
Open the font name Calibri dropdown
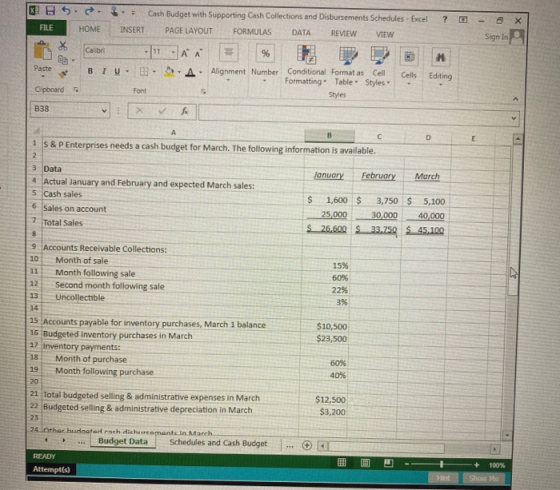[146, 52]
